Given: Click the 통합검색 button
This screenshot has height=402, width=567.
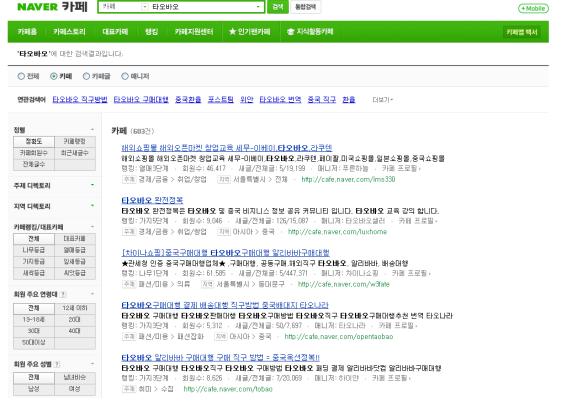Looking at the screenshot, I should coord(306,7).
